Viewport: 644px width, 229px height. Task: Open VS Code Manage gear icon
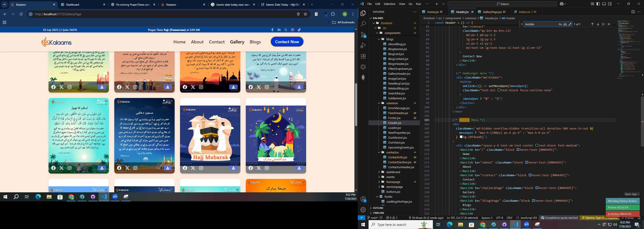click(x=363, y=210)
